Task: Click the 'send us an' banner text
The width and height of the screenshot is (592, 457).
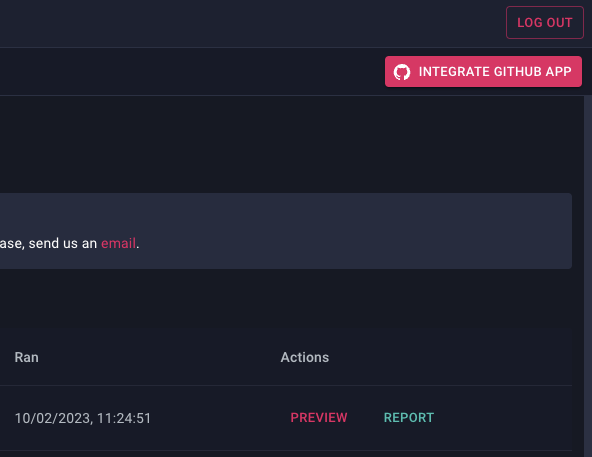Action: [x=63, y=243]
